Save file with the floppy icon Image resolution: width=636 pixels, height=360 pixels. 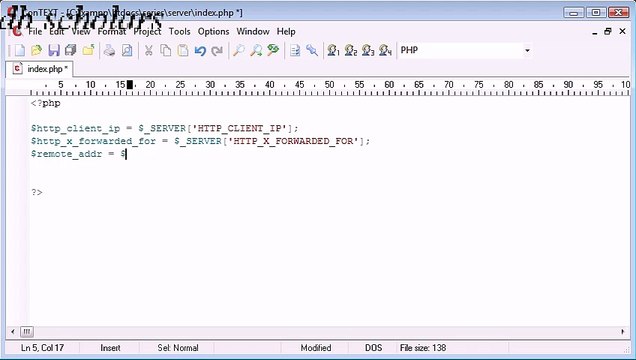(54, 50)
